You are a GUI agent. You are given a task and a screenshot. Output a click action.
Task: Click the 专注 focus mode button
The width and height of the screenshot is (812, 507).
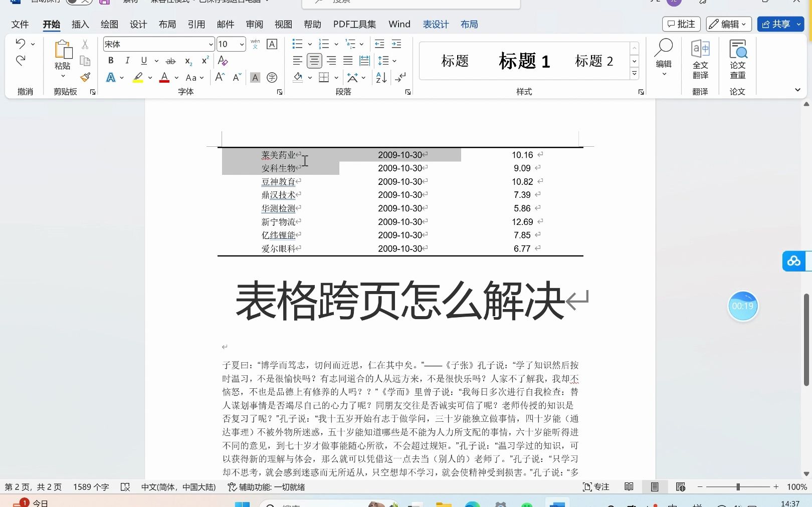(596, 486)
